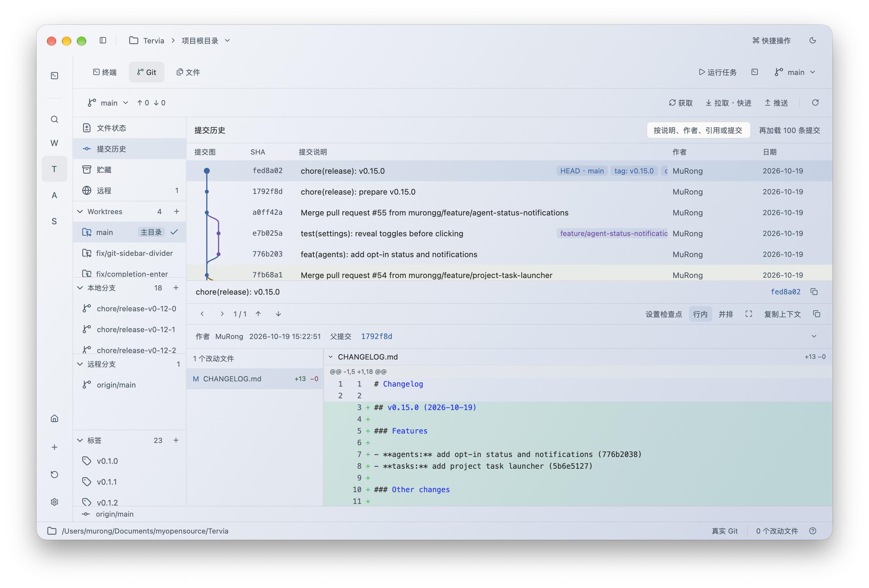Click commit search field 按说明、作者、引用或提交
This screenshot has height=588, width=869.
point(698,130)
